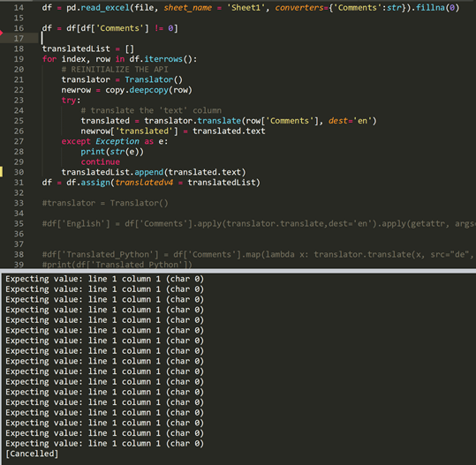This screenshot has width=476, height=465.
Task: Click the '# REINITIALIZE THE API' comment
Action: coord(115,70)
